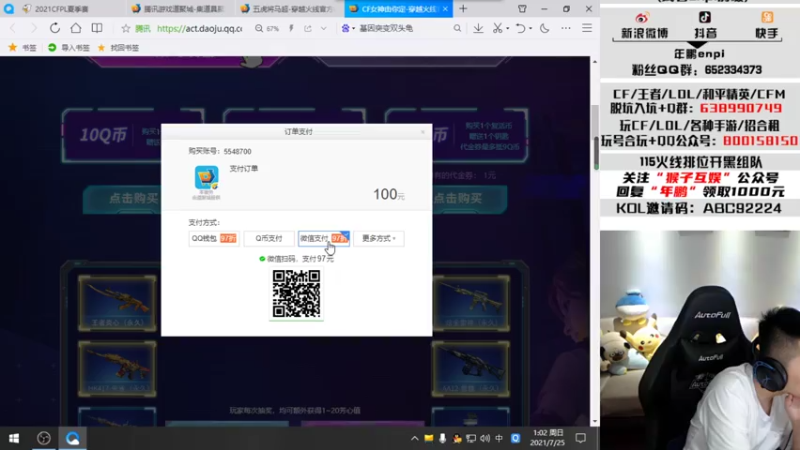Click the scrollbar up arrow
The width and height of the screenshot is (800, 450).
tap(595, 62)
